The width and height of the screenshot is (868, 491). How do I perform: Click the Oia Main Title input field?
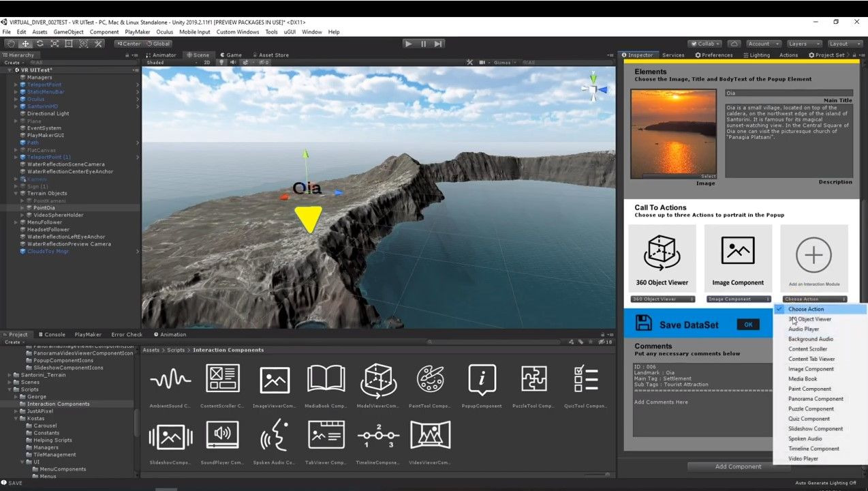click(789, 93)
